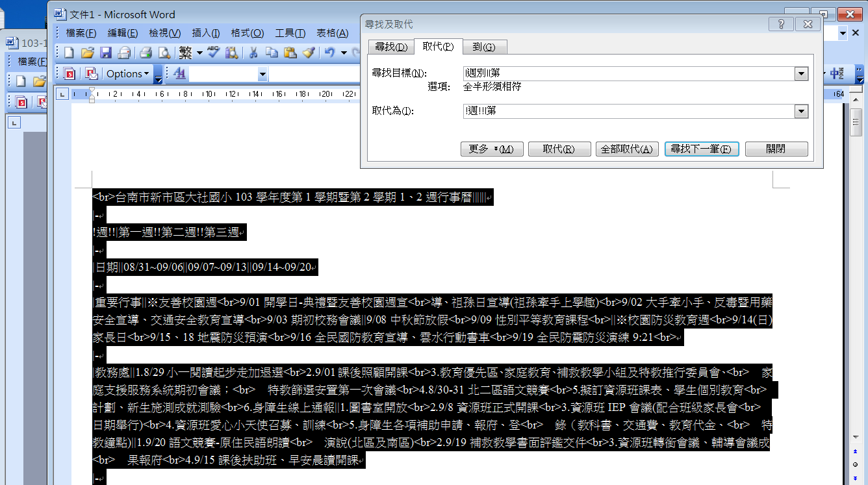Print the document using the printer icon
868x485 pixels.
(146, 53)
